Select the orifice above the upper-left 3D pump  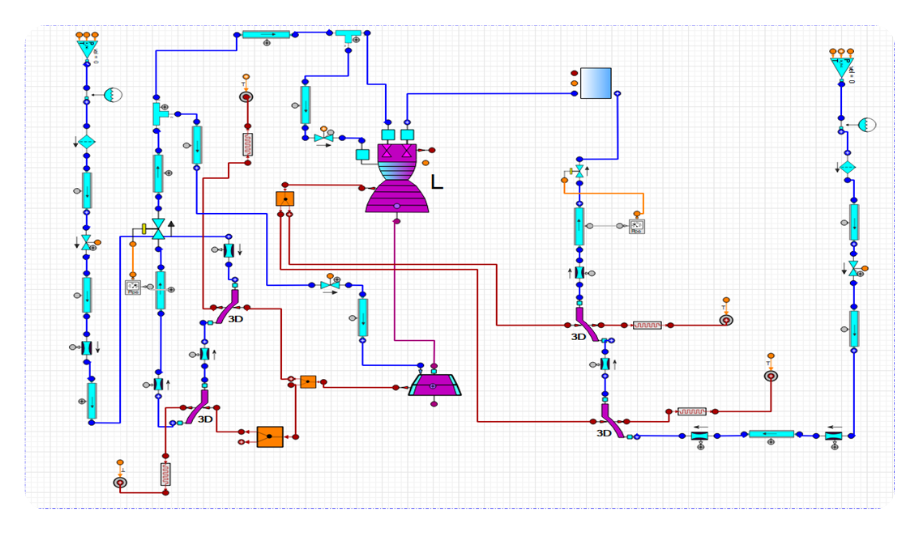point(229,251)
